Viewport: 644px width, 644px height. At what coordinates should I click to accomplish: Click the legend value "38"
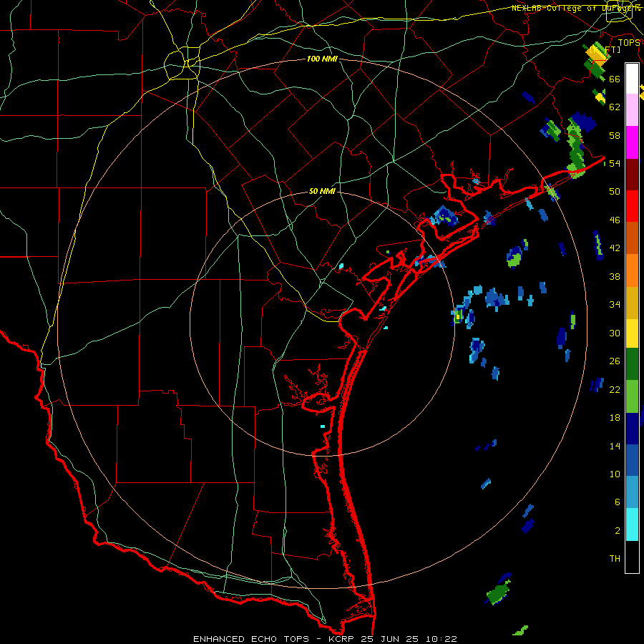click(x=615, y=276)
